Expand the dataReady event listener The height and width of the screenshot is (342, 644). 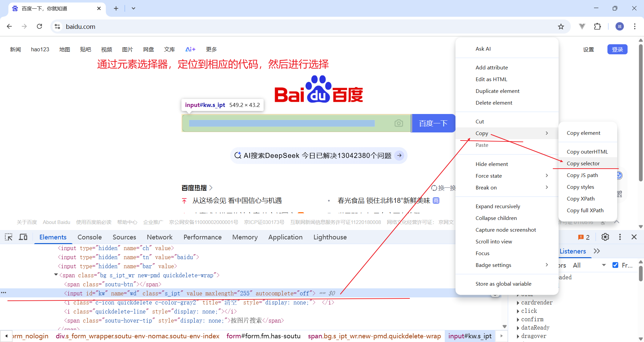(x=518, y=328)
